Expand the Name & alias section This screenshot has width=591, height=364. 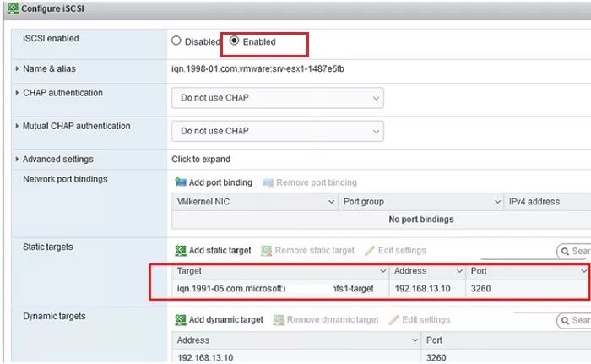click(17, 68)
